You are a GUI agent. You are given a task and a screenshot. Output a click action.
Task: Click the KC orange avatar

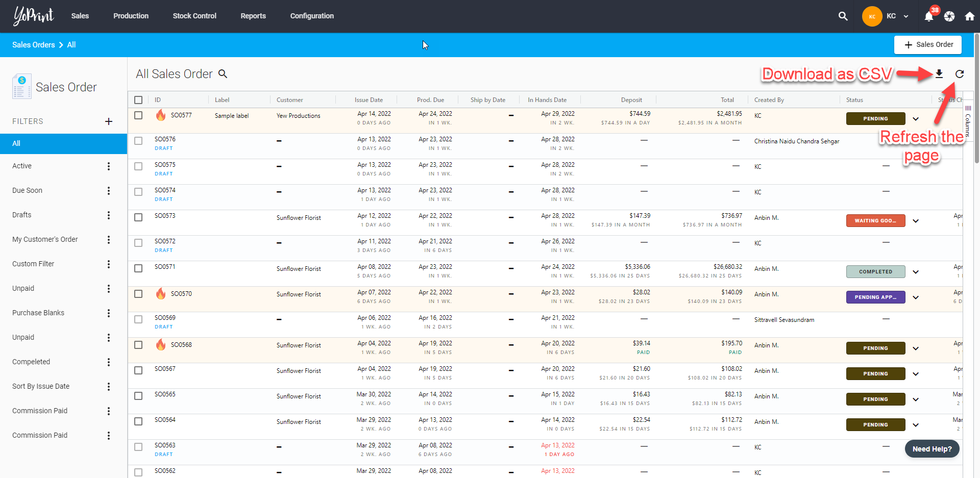pyautogui.click(x=872, y=16)
